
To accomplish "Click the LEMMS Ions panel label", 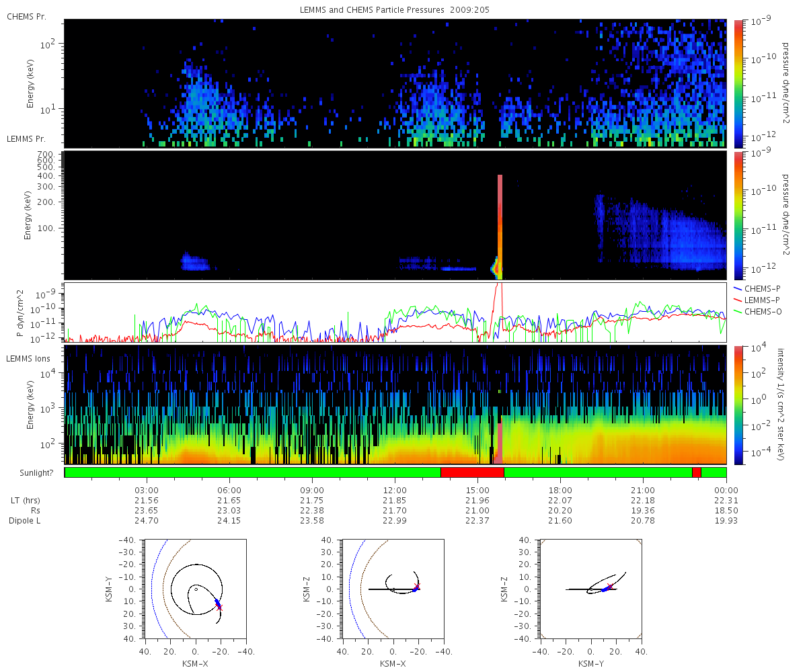I will coord(28,360).
